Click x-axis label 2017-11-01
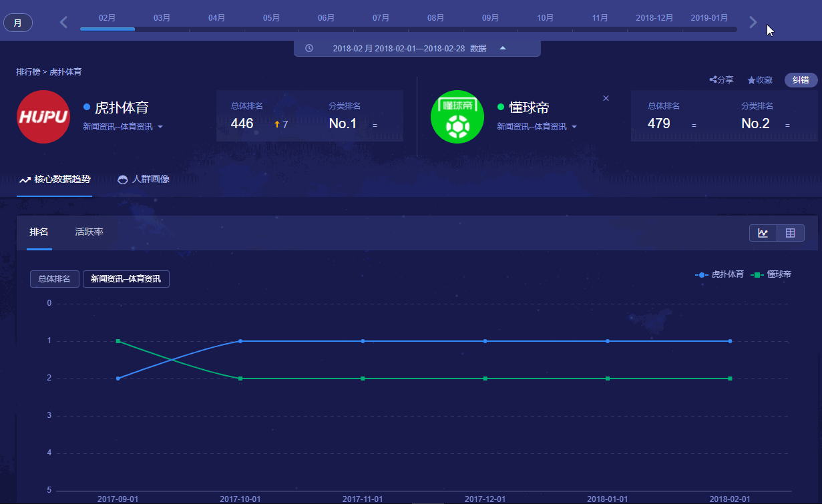 point(363,499)
